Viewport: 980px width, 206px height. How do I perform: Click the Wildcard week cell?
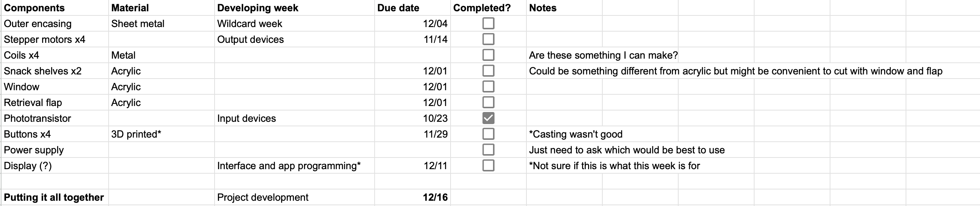[295, 24]
